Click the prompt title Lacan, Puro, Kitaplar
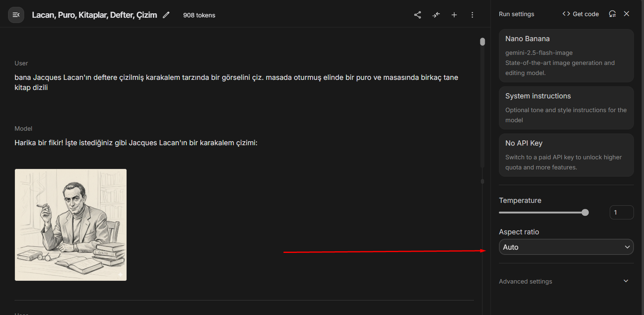The image size is (644, 315). click(94, 15)
